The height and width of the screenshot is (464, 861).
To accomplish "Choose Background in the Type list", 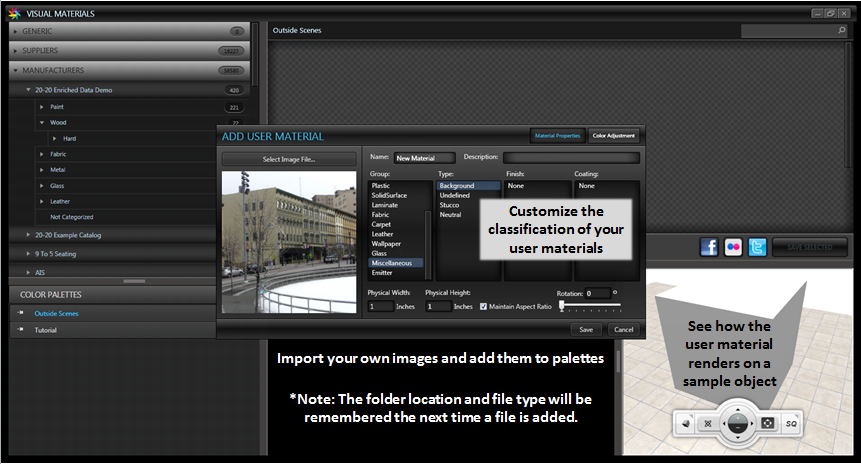I will (468, 186).
